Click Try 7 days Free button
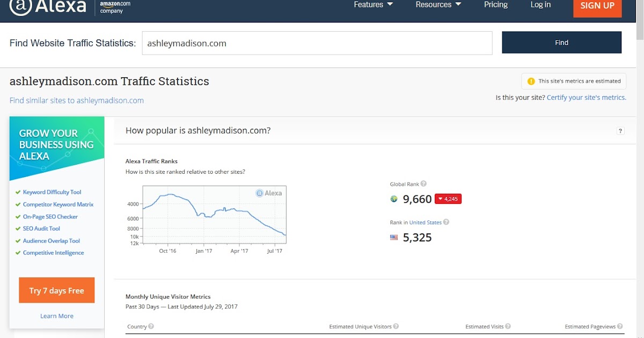Image resolution: width=644 pixels, height=338 pixels. click(x=57, y=290)
